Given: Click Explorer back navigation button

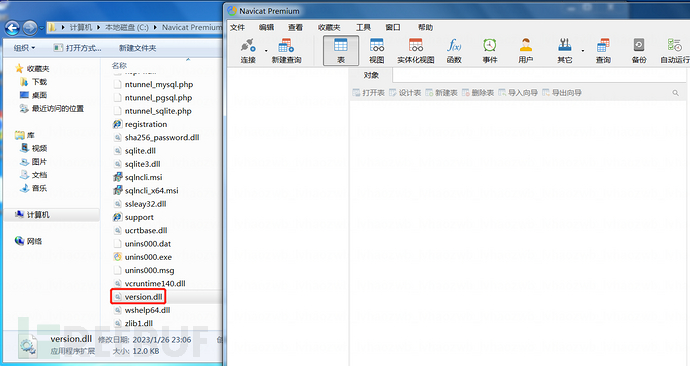Looking at the screenshot, I should coord(12,28).
